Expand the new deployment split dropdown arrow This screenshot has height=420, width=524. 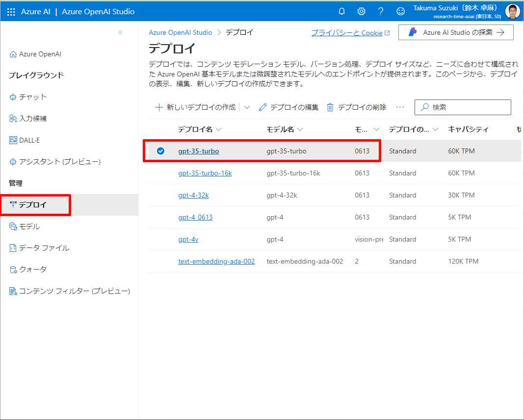coord(247,107)
